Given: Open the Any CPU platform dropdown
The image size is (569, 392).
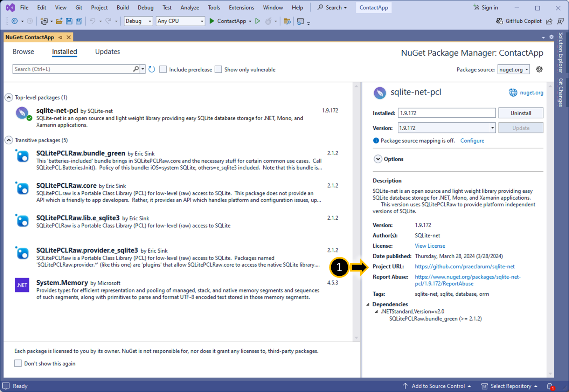Looking at the screenshot, I should 180,21.
